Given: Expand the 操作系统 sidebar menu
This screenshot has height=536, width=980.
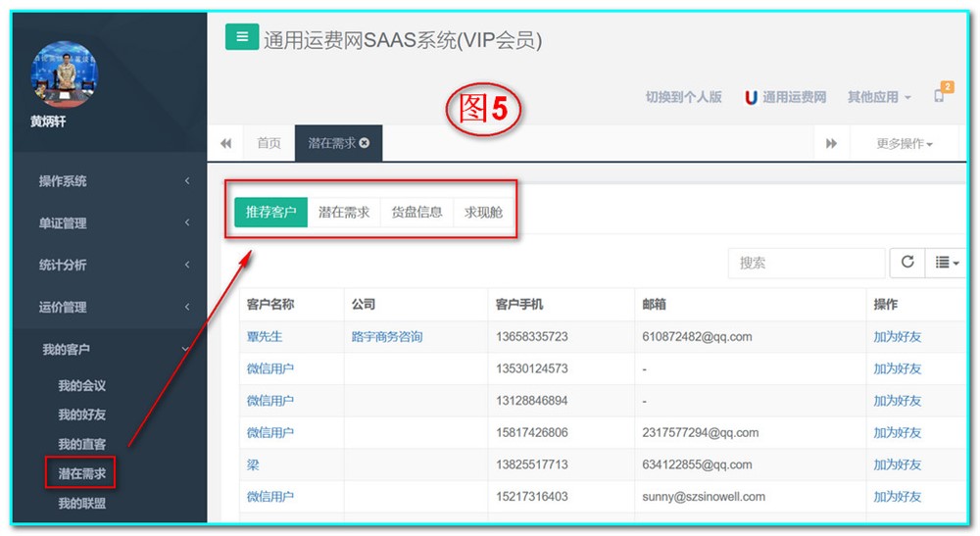Looking at the screenshot, I should [x=110, y=181].
